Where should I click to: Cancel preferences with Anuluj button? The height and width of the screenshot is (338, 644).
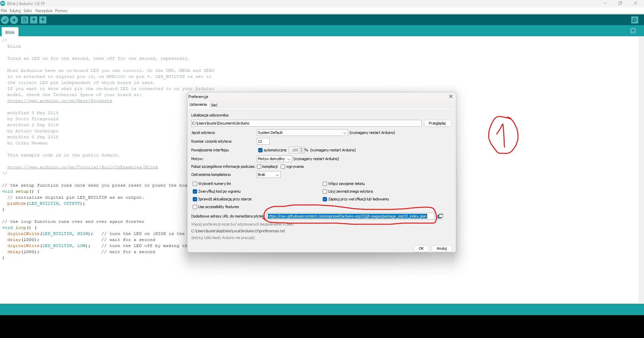tap(442, 248)
